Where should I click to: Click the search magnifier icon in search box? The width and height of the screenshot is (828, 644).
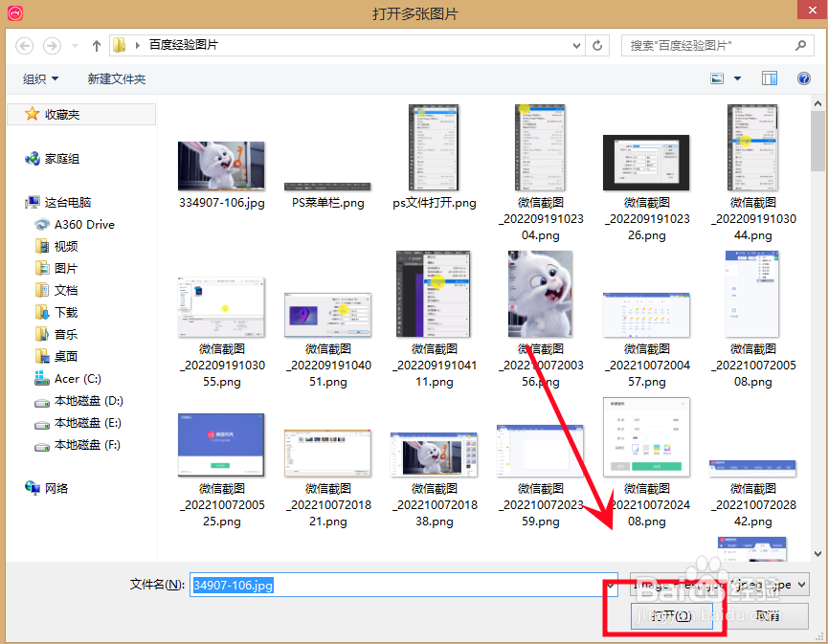pyautogui.click(x=798, y=45)
